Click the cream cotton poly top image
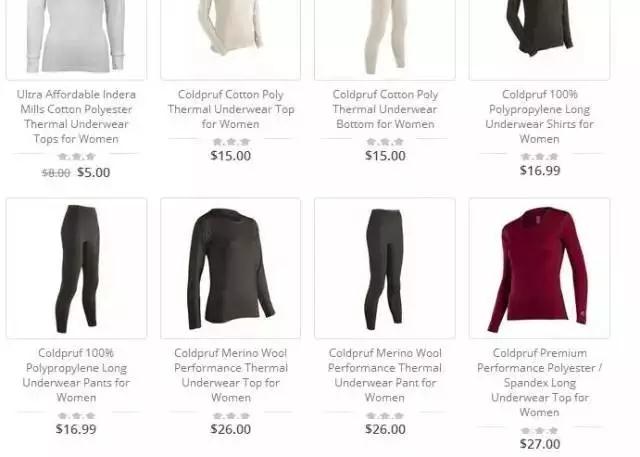 (x=231, y=40)
